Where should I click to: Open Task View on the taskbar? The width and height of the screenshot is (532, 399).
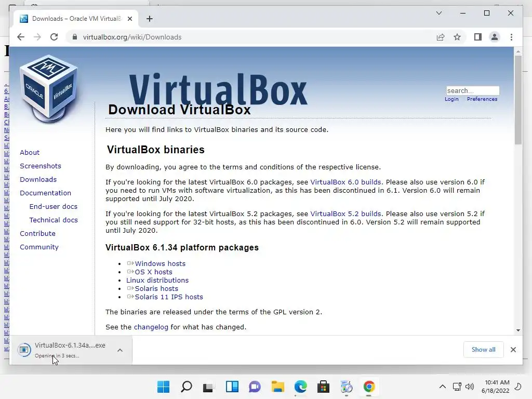(208, 387)
